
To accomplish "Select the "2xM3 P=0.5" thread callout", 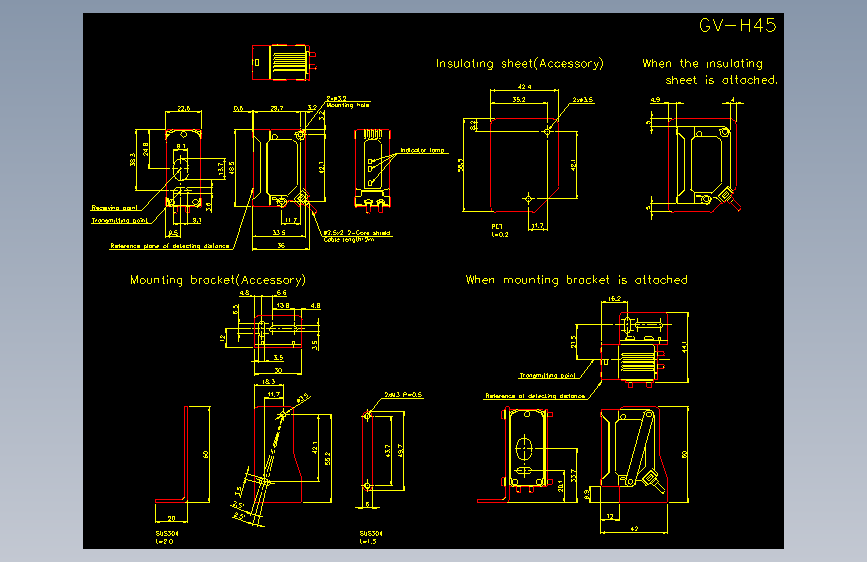I will (403, 395).
